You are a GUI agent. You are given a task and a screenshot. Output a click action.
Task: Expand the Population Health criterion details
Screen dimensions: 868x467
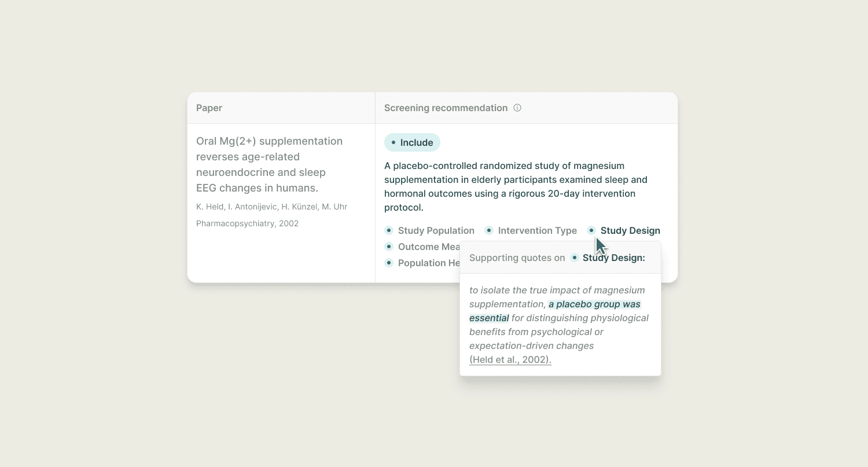(431, 263)
